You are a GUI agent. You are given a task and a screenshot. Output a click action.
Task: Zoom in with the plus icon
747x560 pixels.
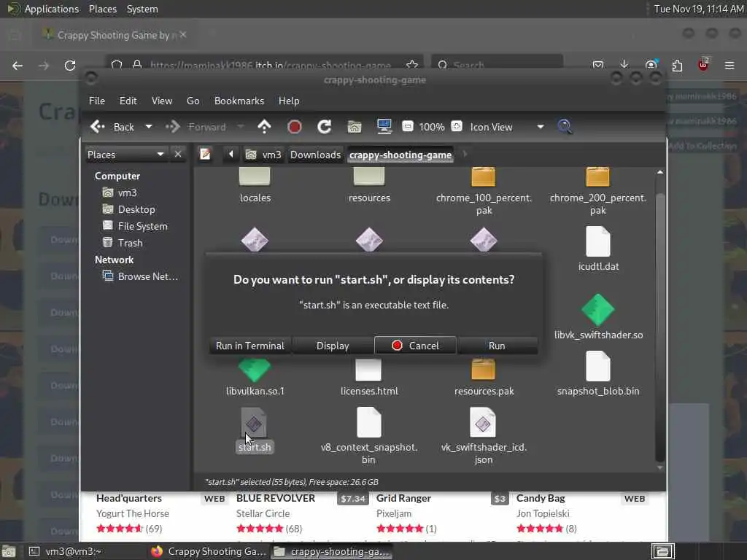(x=457, y=126)
